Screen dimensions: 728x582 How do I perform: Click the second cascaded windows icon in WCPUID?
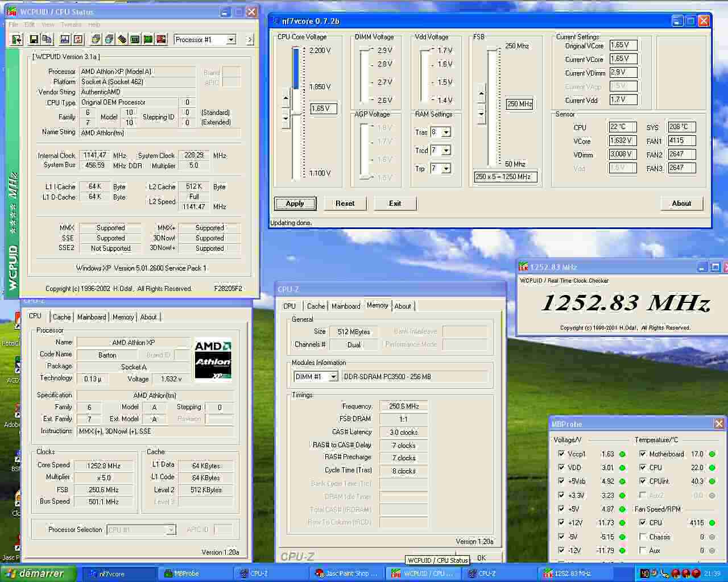tap(109, 39)
